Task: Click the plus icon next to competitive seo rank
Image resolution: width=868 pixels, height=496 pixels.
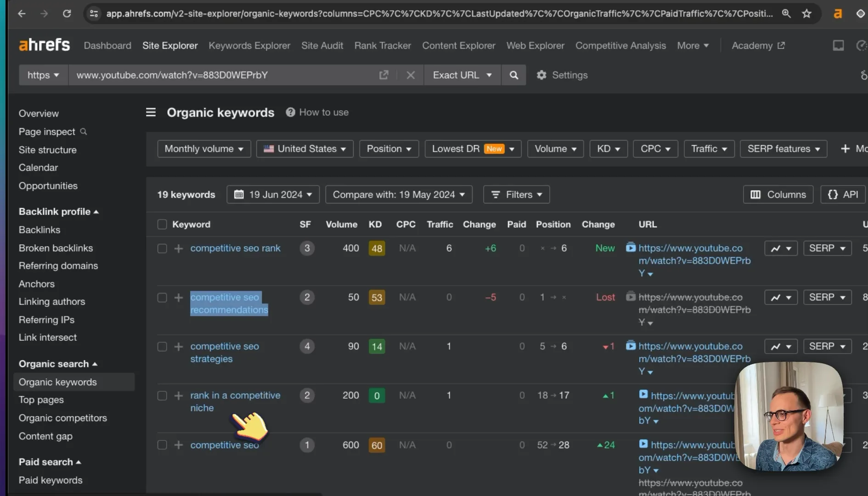Action: 179,248
